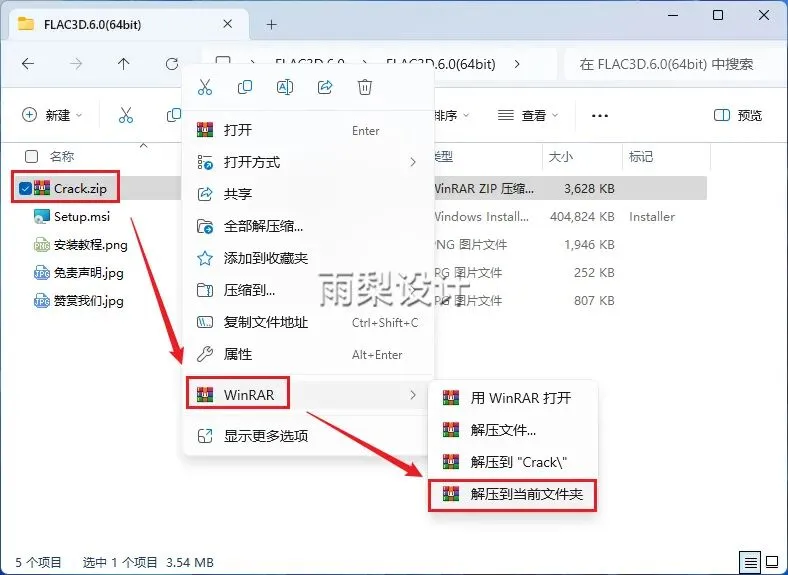Expand the chevron after FLAC3D.6.0(64bit) breadcrumb
This screenshot has width=788, height=575.
(517, 64)
